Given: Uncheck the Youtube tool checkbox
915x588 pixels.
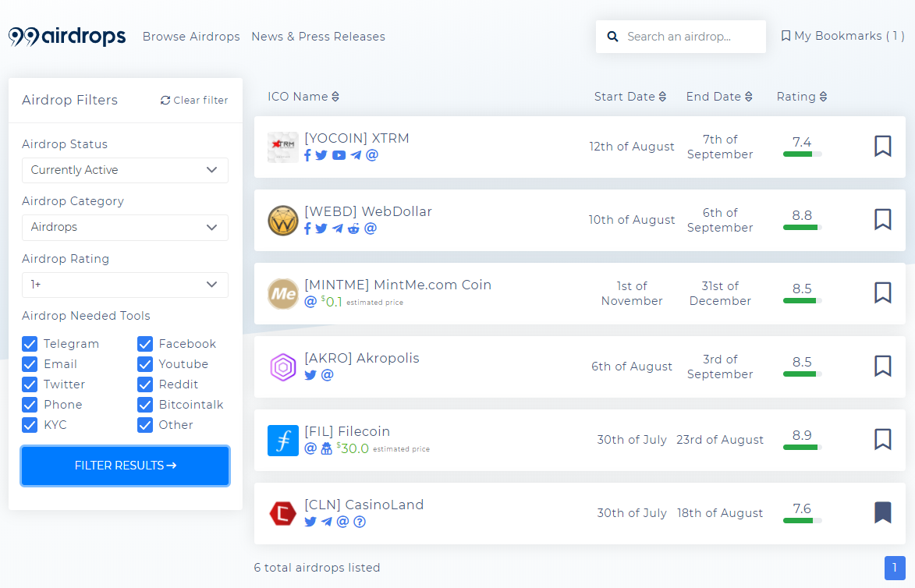Looking at the screenshot, I should 145,365.
